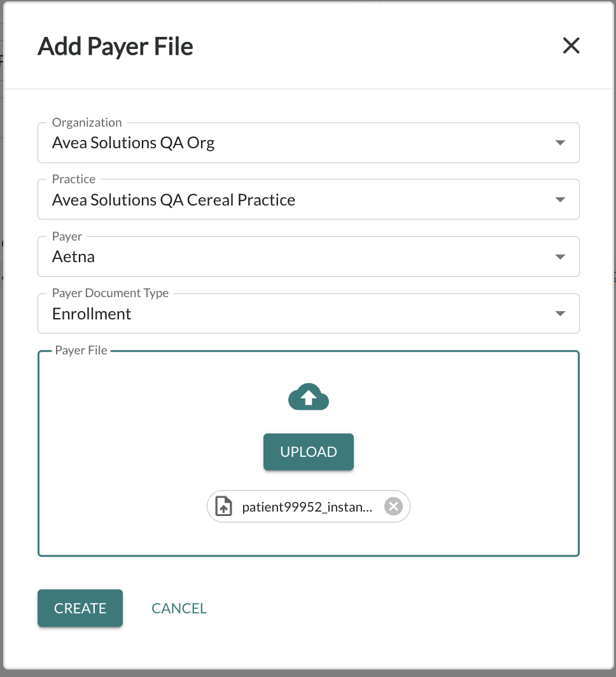The height and width of the screenshot is (677, 616).
Task: Click the UPLOAD button
Action: click(x=308, y=452)
